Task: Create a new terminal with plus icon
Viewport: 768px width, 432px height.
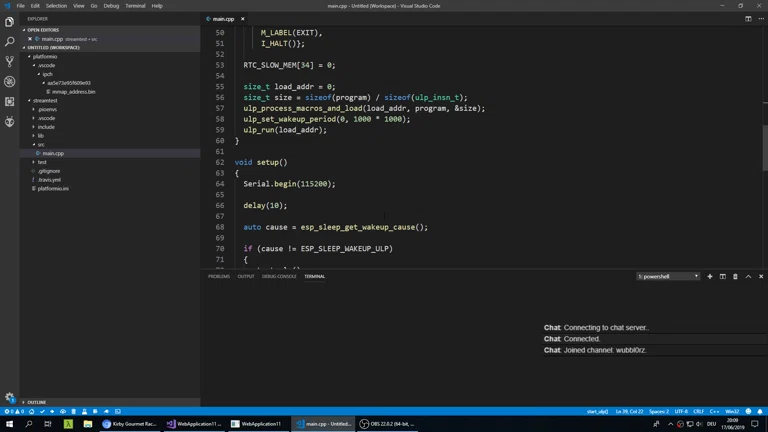Action: 710,277
